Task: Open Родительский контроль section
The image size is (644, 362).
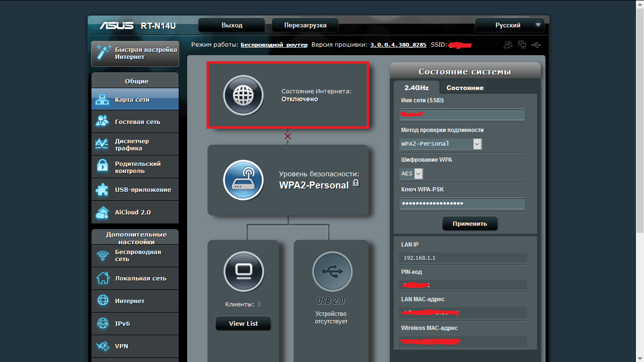Action: (x=135, y=167)
